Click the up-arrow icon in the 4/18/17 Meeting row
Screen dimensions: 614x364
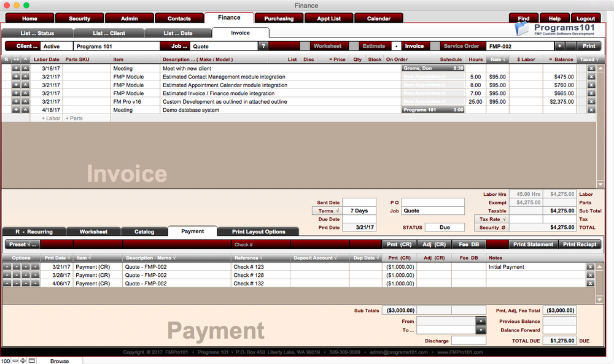pos(25,110)
